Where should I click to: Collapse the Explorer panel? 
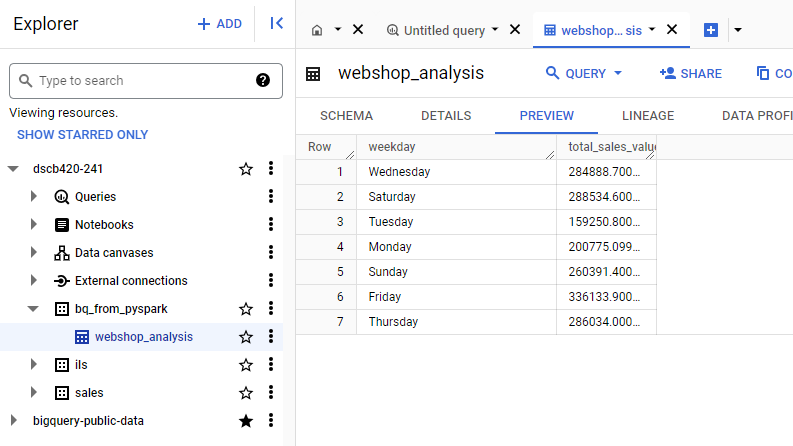[x=276, y=23]
